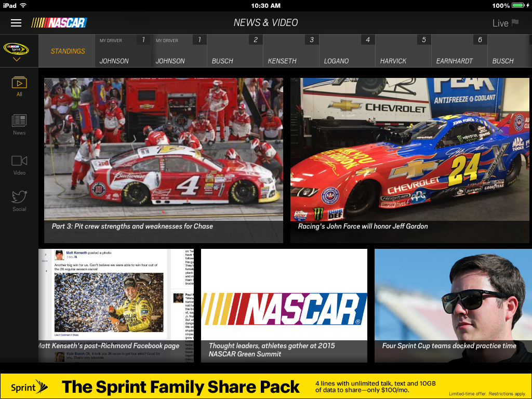
Task: Filter by Video content
Action: 19,165
